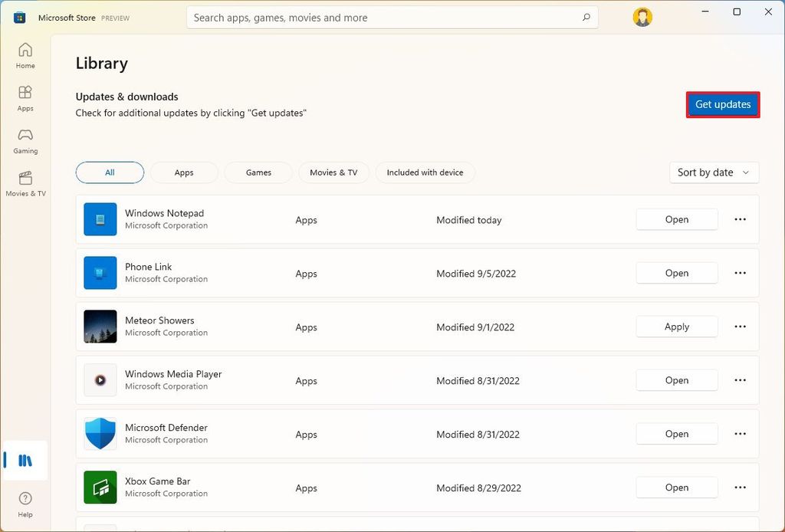This screenshot has width=785, height=532.
Task: Click the Gaming icon in the sidebar
Action: point(25,140)
